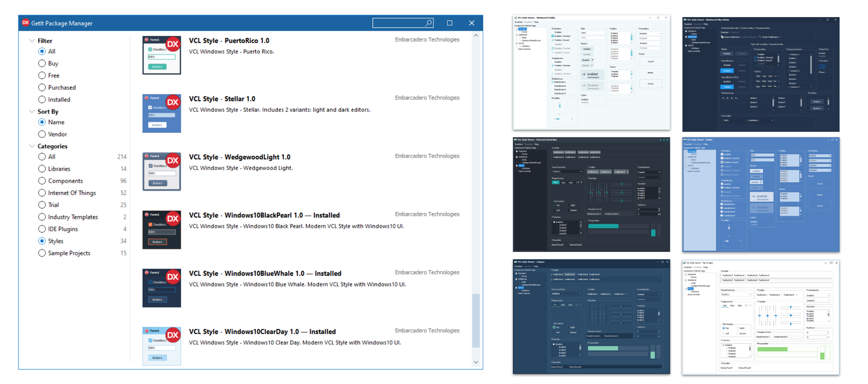
Task: Open ComboBox1 dropdown in Windows10 Blue Whale viewer
Action: click(772, 120)
